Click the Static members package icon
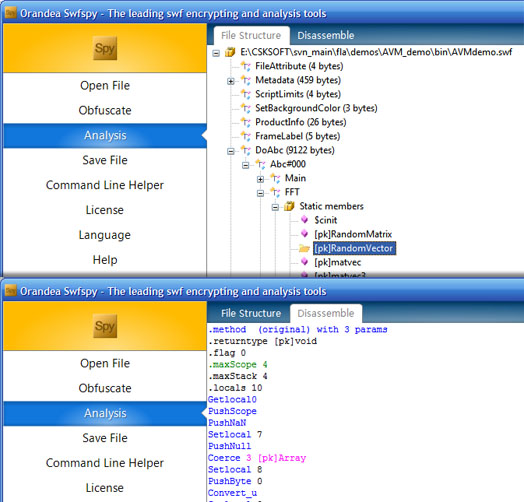Screen dimensions: 524x502 (x=289, y=206)
